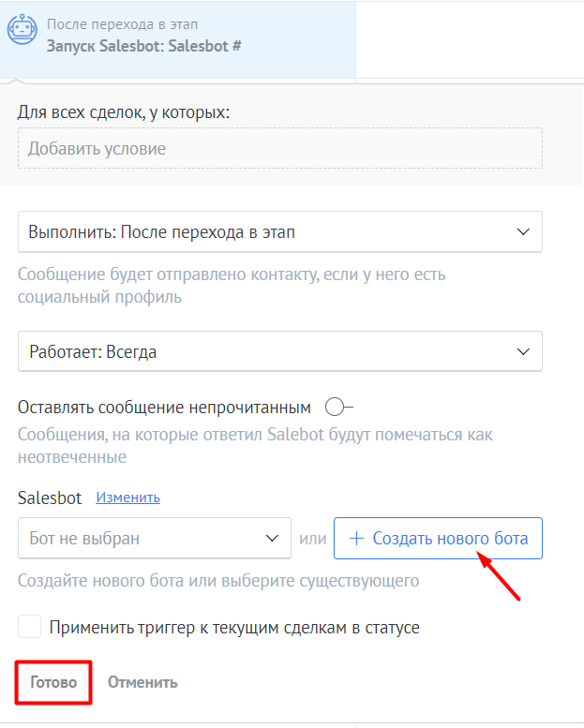584x728 pixels.
Task: Click the chevron arrow on the "Бот не выбран" field
Action: (x=272, y=539)
